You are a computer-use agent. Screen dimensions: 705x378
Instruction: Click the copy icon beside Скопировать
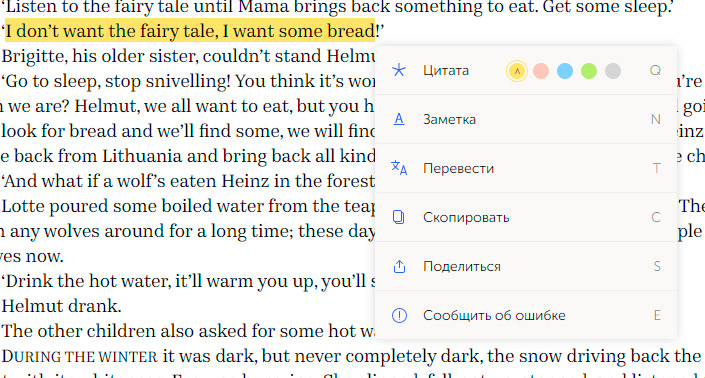coord(399,217)
